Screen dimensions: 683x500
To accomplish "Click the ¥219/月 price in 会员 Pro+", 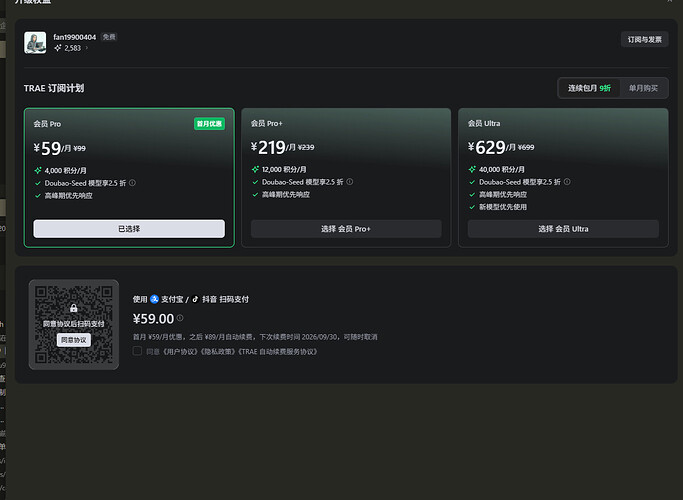I will point(273,147).
